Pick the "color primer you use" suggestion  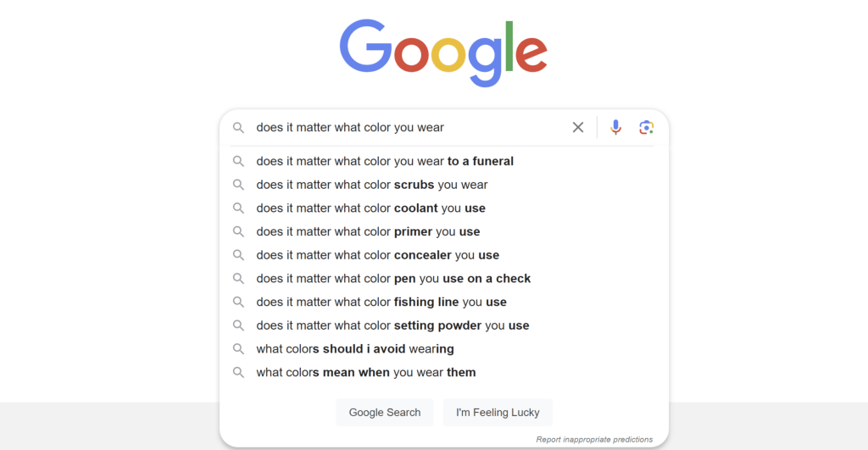[x=368, y=231]
